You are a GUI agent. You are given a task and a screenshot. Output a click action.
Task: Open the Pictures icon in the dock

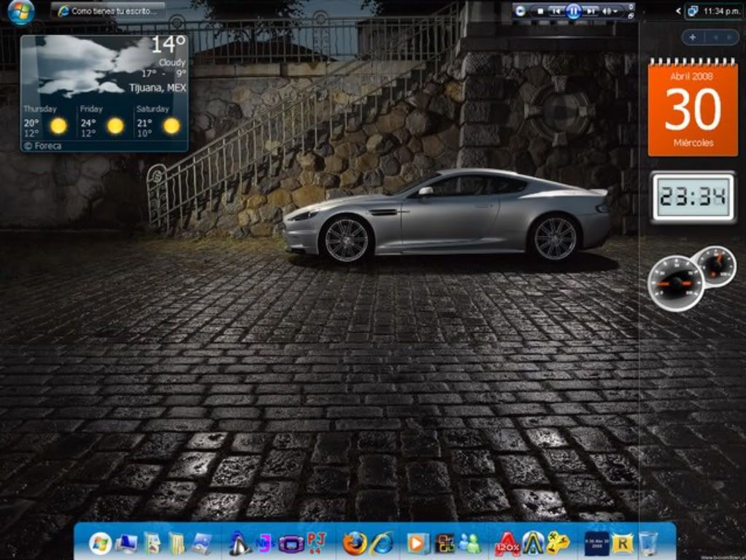click(202, 544)
